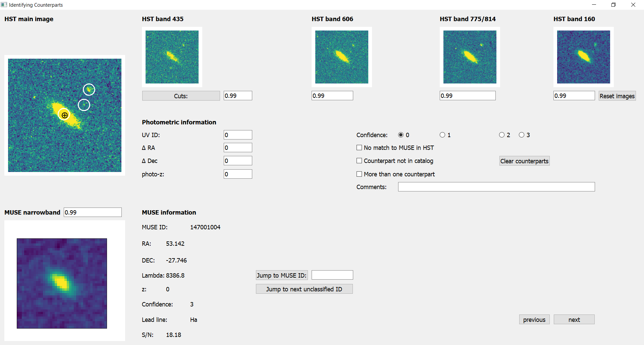Viewport: 644px width, 345px height.
Task: Select confidence level 1 radio button
Action: pyautogui.click(x=442, y=135)
